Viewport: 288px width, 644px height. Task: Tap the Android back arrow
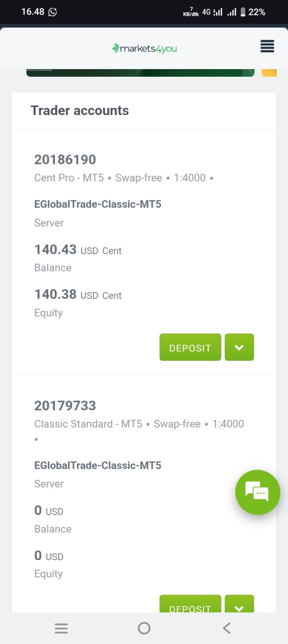click(x=227, y=628)
